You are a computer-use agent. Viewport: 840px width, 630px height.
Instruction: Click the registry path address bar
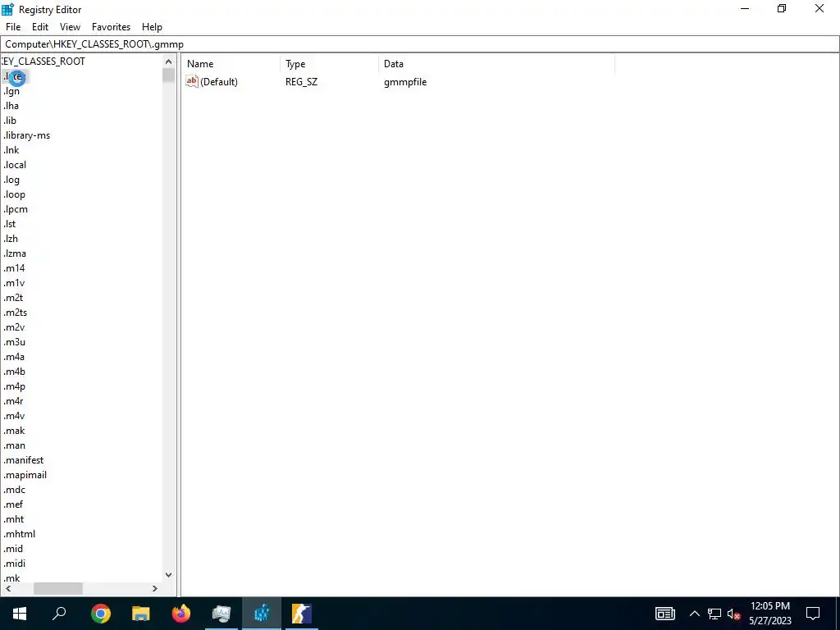[x=420, y=44]
